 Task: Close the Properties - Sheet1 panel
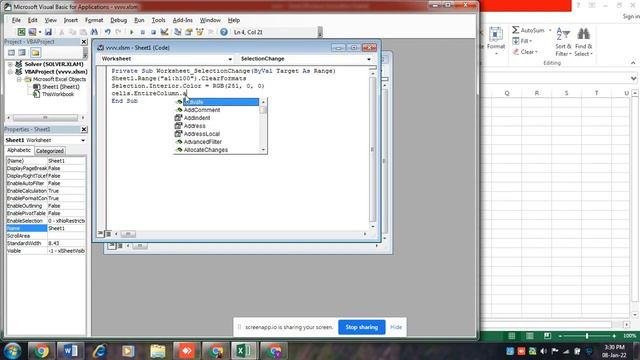click(84, 129)
